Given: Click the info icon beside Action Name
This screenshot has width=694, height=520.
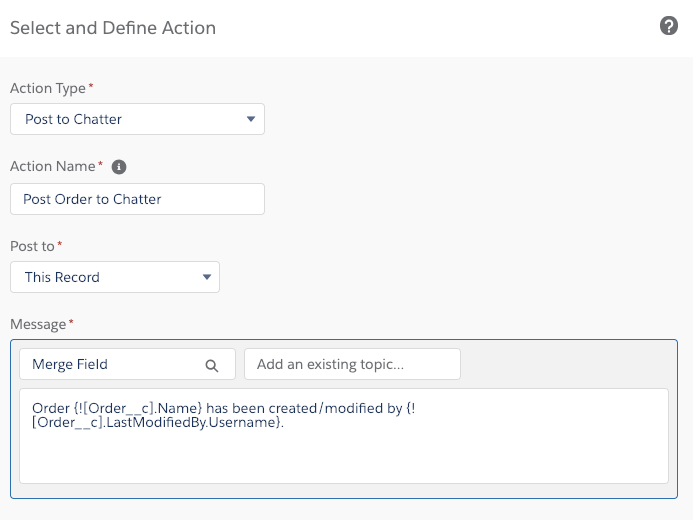Looking at the screenshot, I should [119, 167].
